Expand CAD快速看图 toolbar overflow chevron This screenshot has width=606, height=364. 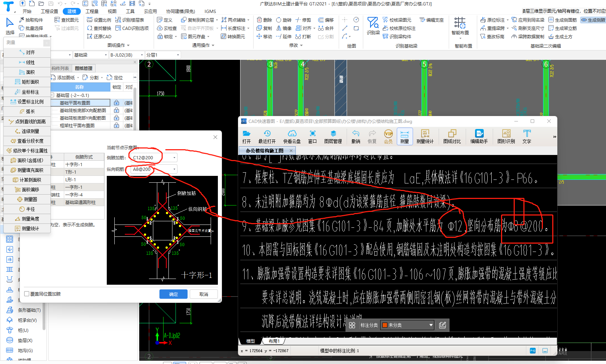[x=554, y=137]
